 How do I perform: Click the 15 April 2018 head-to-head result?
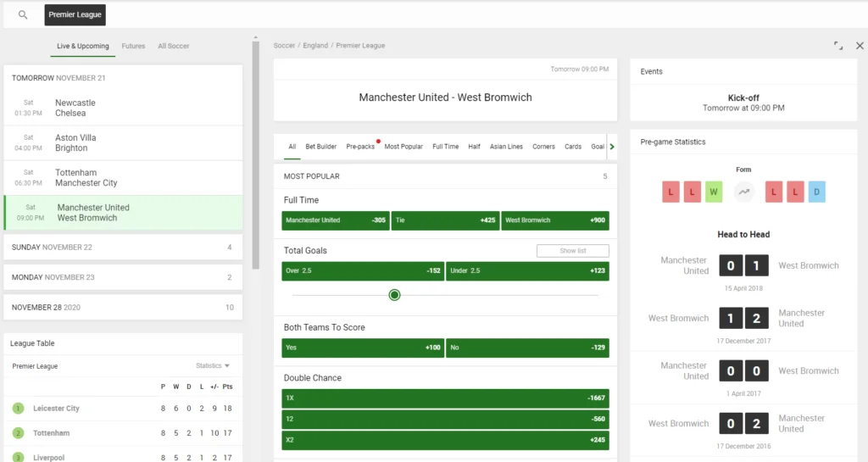743,271
